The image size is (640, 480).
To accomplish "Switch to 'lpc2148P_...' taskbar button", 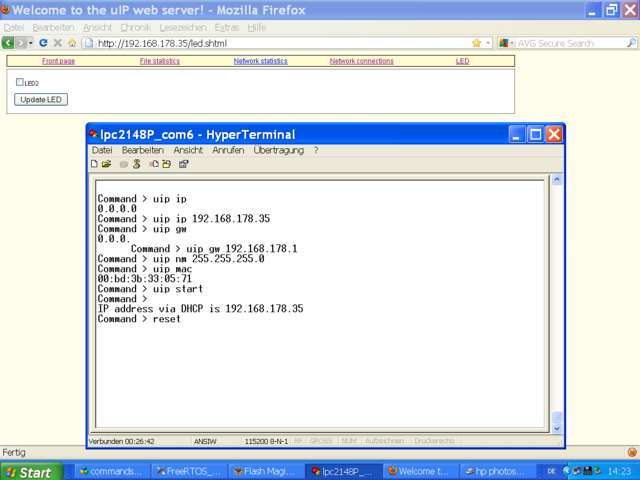I will pos(344,471).
